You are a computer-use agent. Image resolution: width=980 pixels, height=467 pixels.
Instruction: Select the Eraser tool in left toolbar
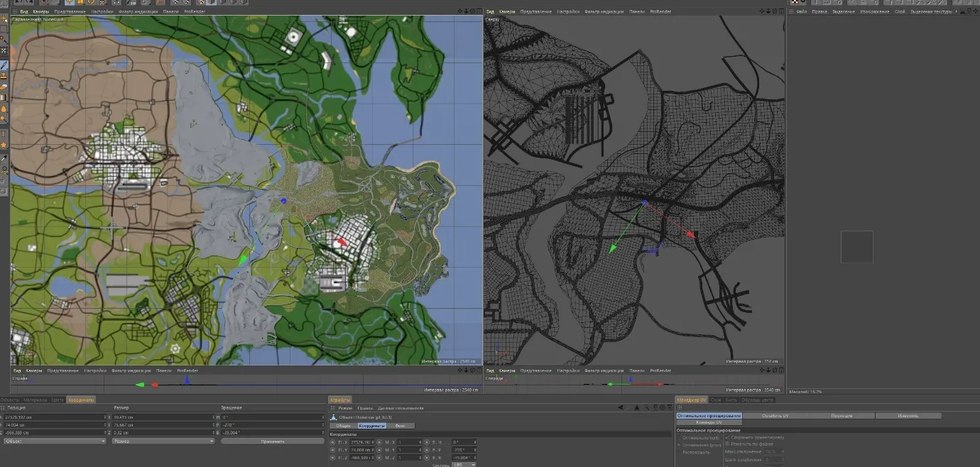4,87
